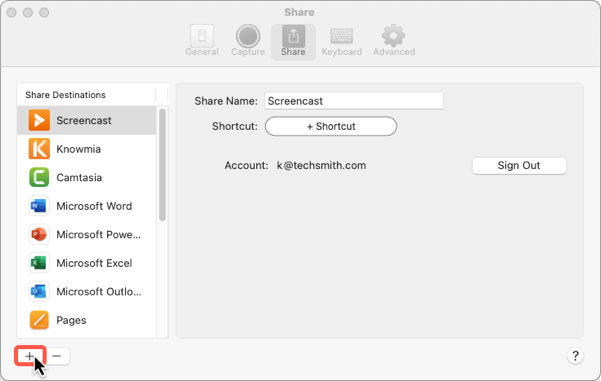Click the Knowmia K icon
Image resolution: width=601 pixels, height=381 pixels.
point(39,149)
